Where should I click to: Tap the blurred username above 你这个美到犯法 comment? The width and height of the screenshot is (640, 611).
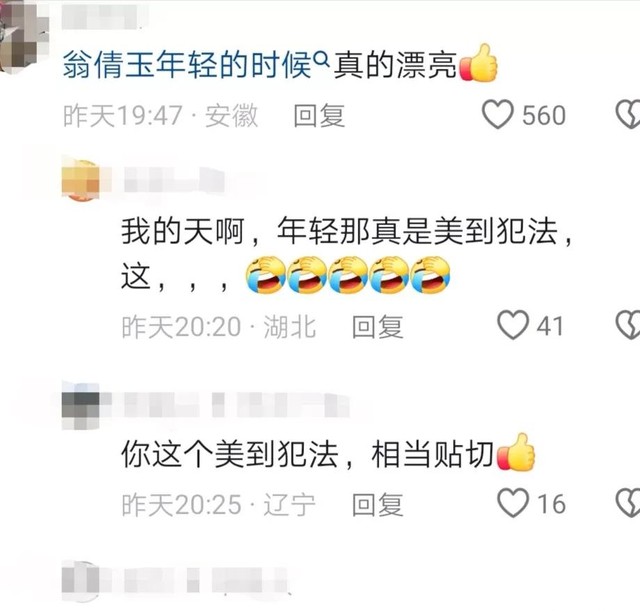point(236,405)
